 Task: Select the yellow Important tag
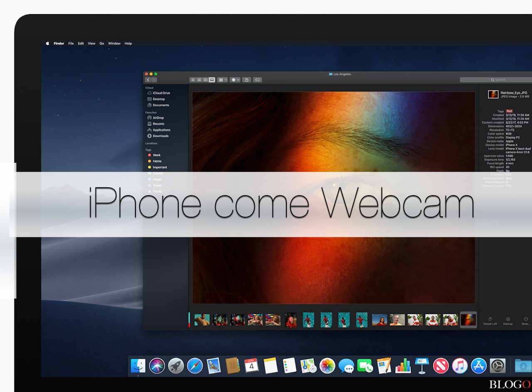click(158, 167)
